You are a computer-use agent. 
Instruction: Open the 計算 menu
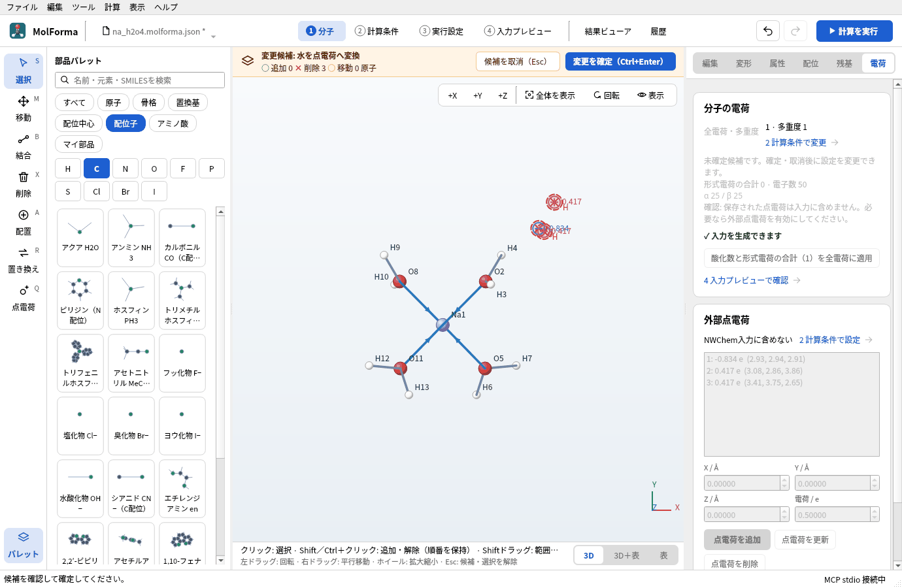[112, 7]
